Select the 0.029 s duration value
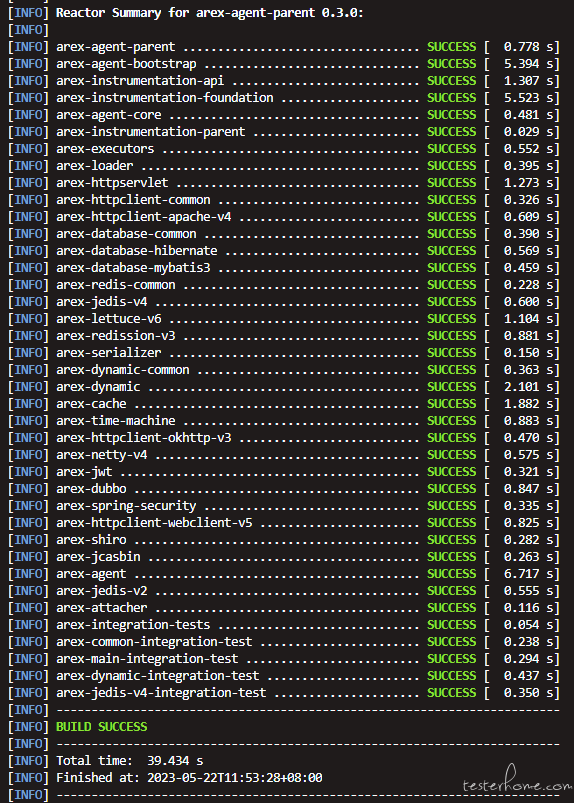 [528, 132]
